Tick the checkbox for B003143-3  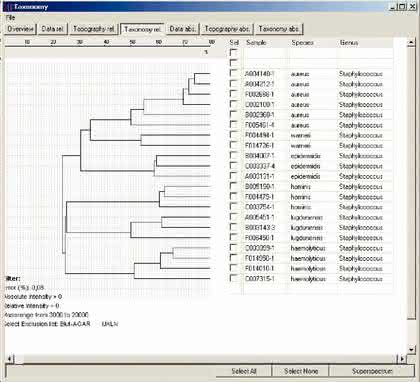(234, 227)
